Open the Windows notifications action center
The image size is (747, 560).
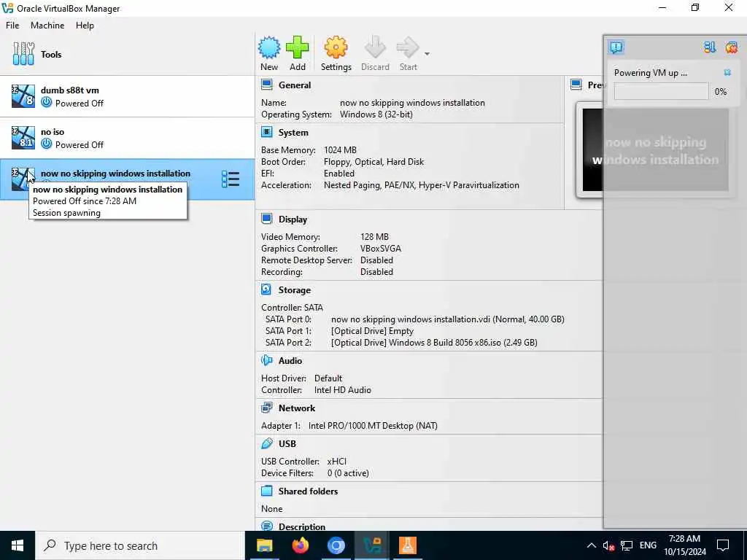(x=723, y=545)
